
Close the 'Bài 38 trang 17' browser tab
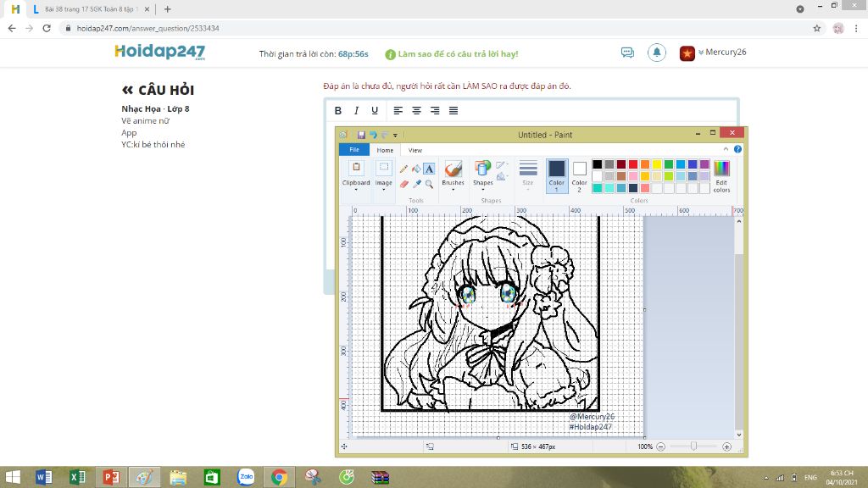(x=147, y=9)
